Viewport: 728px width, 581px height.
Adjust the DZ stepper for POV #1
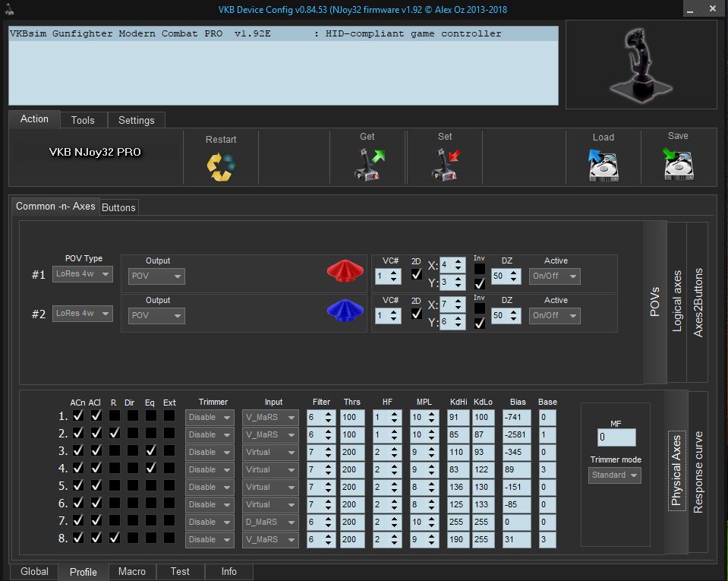pos(513,276)
